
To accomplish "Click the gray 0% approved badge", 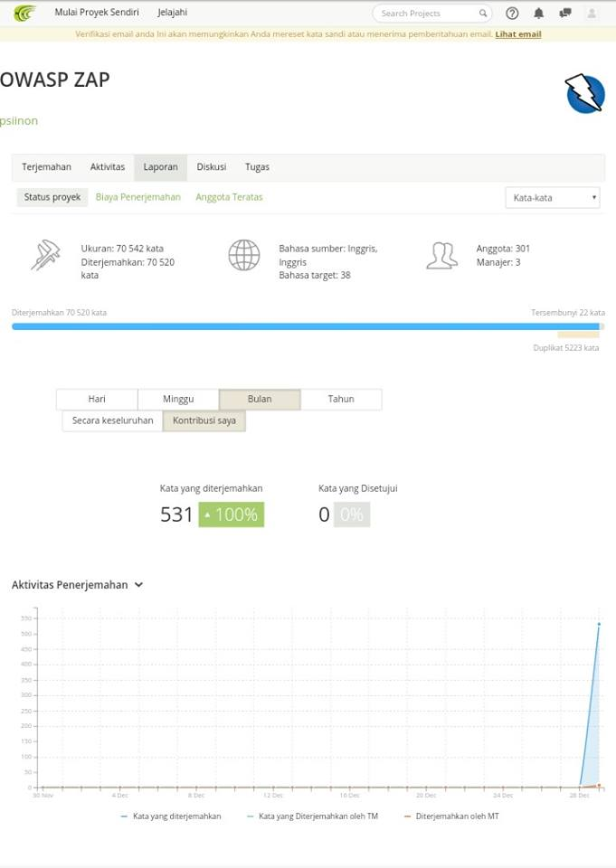I will pyautogui.click(x=352, y=514).
